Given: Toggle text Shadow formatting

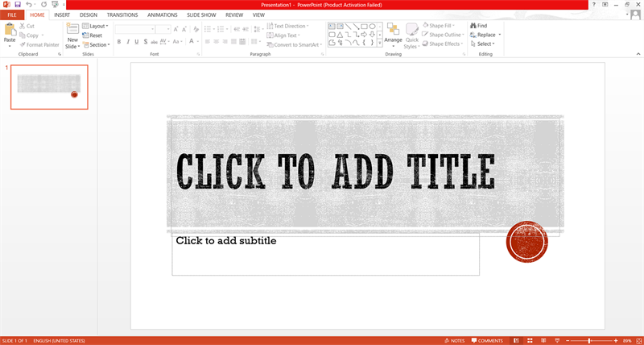Looking at the screenshot, I should (x=146, y=42).
